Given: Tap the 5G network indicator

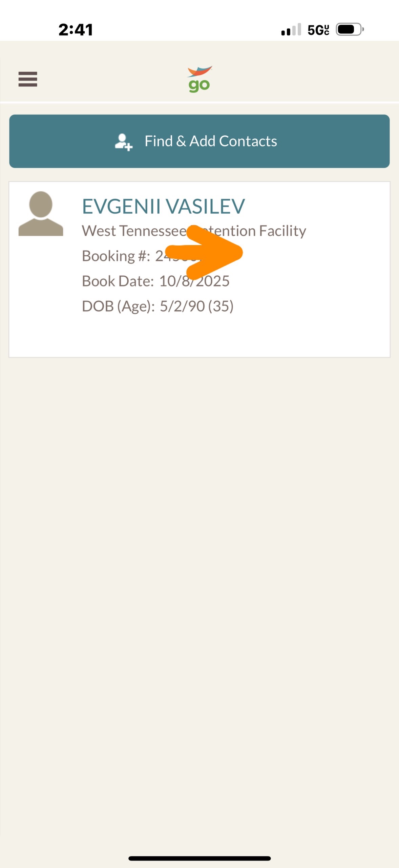Looking at the screenshot, I should [318, 30].
